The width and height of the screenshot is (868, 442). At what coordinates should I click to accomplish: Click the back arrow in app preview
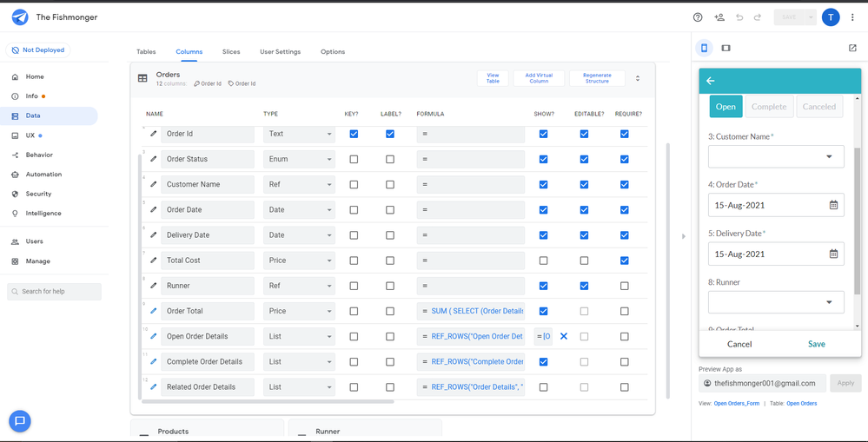[x=710, y=81]
